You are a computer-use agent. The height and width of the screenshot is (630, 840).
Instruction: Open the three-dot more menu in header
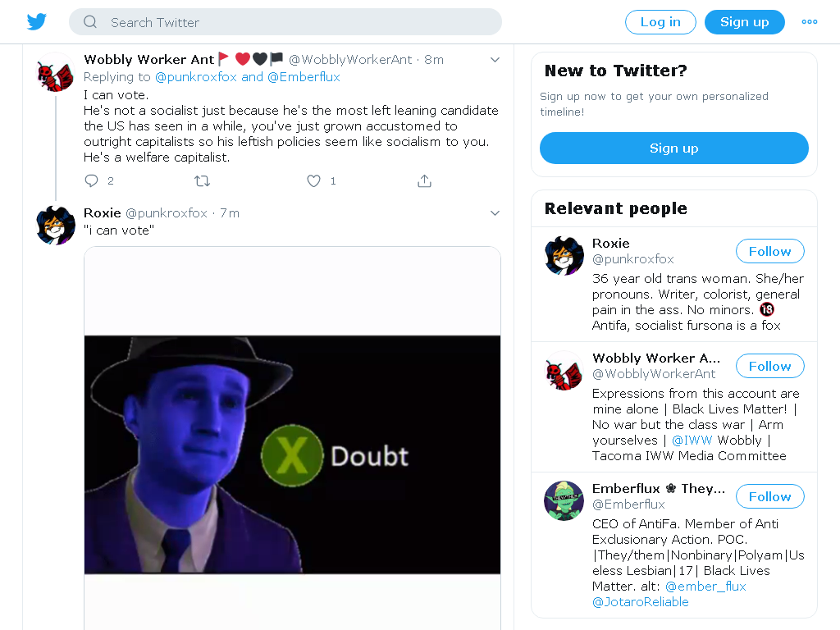point(809,22)
